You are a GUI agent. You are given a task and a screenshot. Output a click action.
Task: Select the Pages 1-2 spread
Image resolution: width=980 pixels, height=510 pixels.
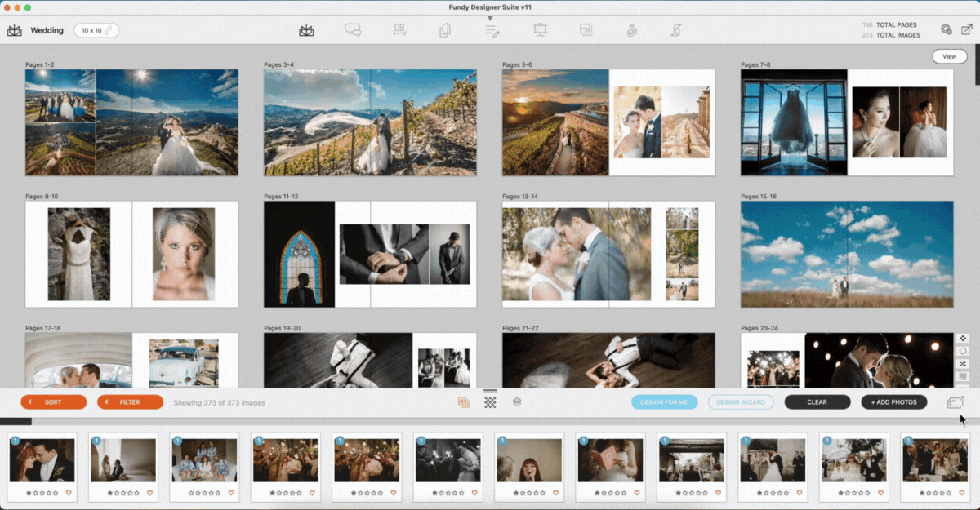131,122
